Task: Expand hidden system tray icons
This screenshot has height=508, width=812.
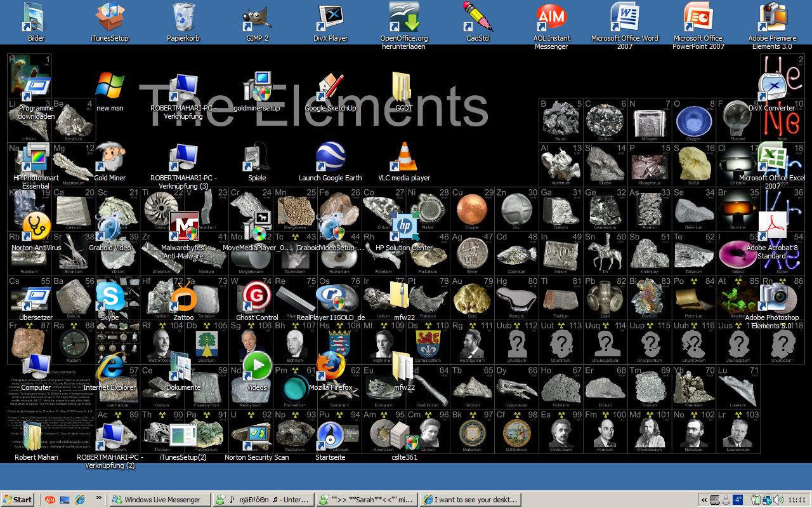Action: 704,500
